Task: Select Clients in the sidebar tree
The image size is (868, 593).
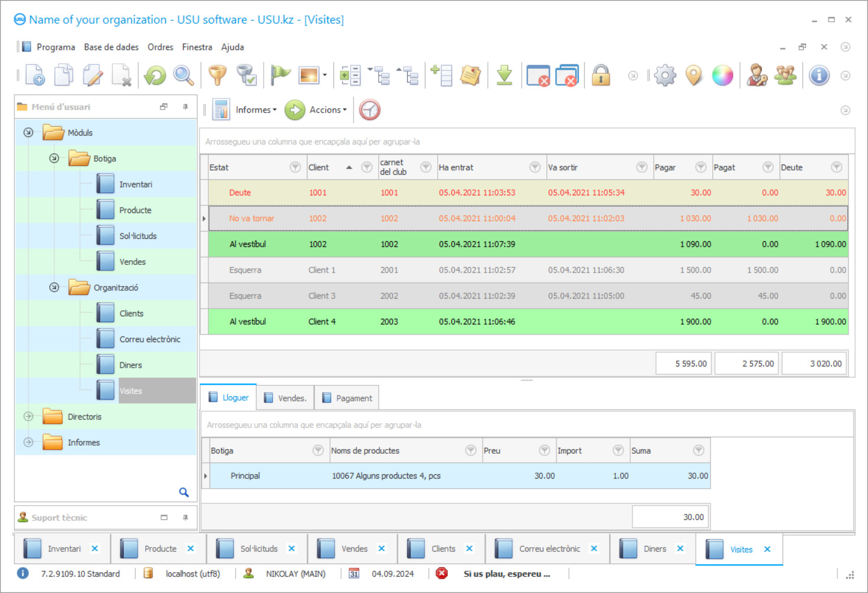Action: [x=131, y=313]
